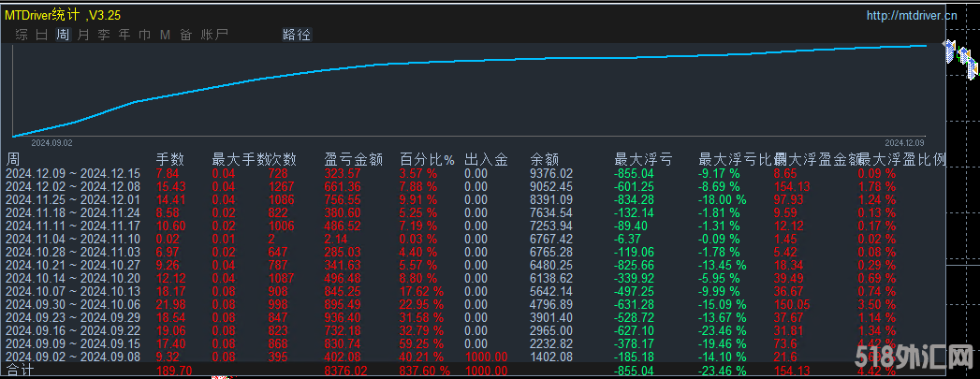Select week row 2024.10.14 ~ 2024.10.20
The image size is (980, 379).
(x=475, y=279)
